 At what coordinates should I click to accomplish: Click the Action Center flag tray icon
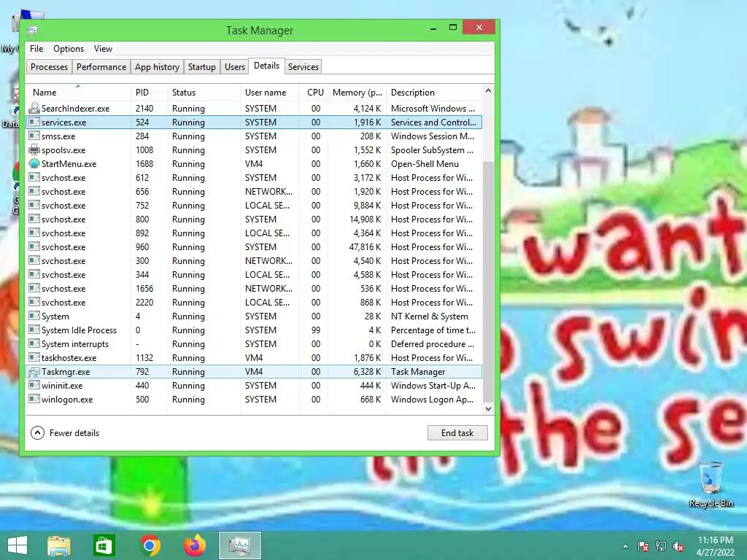click(x=643, y=546)
